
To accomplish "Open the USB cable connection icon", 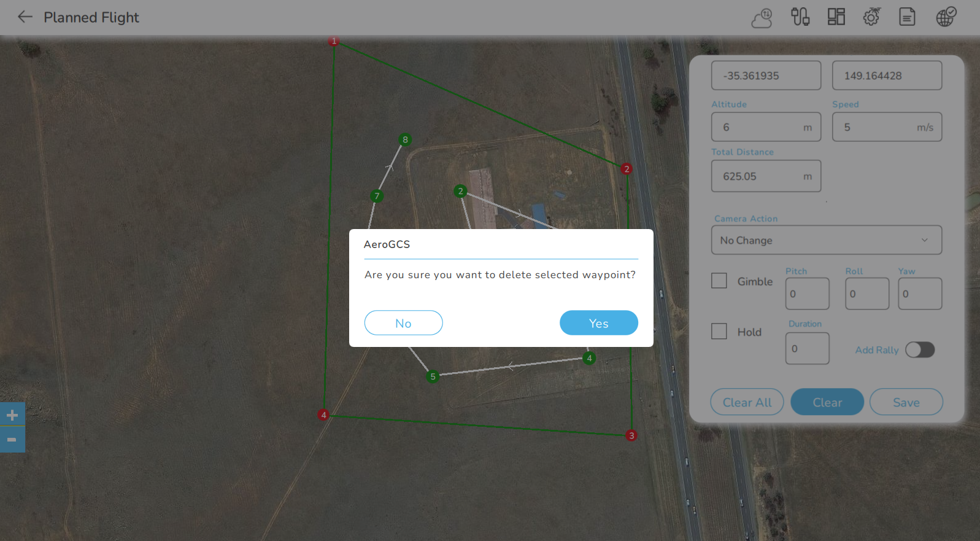I will [800, 17].
